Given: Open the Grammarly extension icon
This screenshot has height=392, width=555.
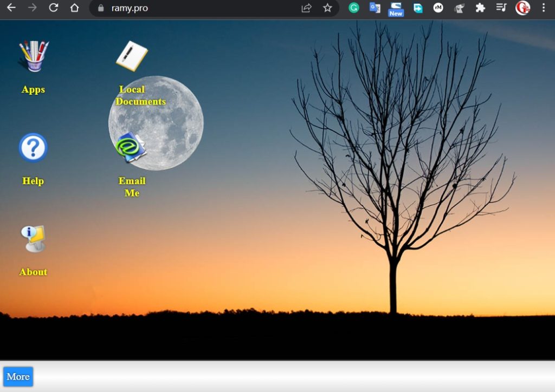Looking at the screenshot, I should coord(354,8).
